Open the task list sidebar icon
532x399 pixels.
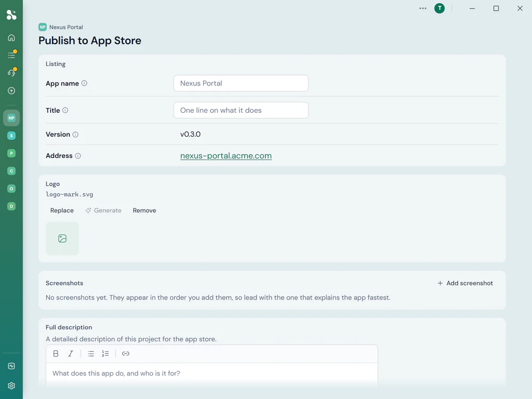pyautogui.click(x=11, y=55)
